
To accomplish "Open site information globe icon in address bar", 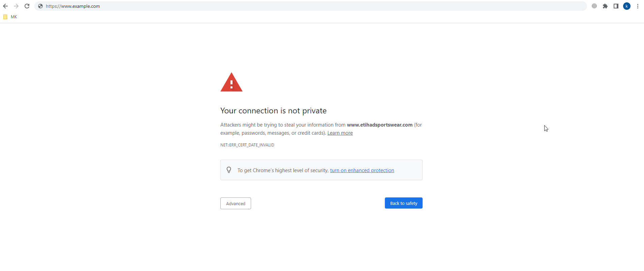I will click(x=40, y=6).
